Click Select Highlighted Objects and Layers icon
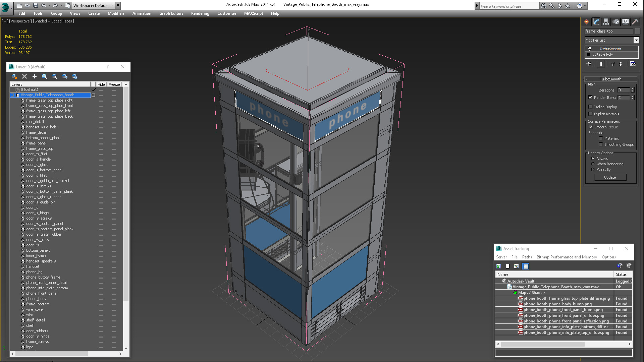Image resolution: width=644 pixels, height=362 pixels. point(44,76)
